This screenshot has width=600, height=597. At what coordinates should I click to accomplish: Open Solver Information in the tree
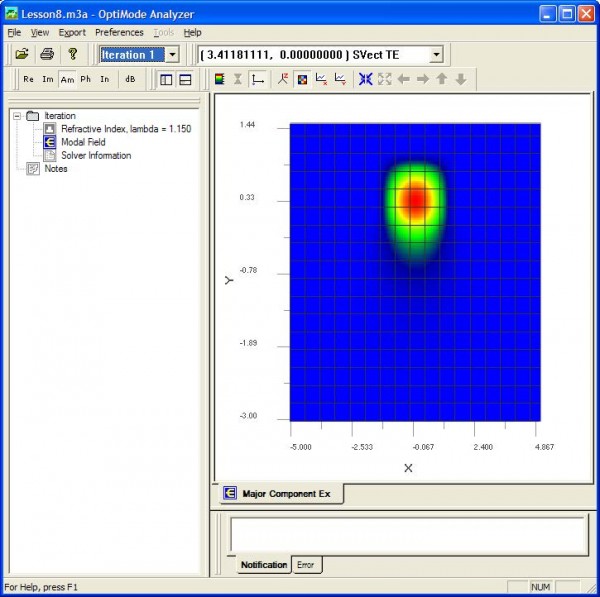tap(96, 155)
